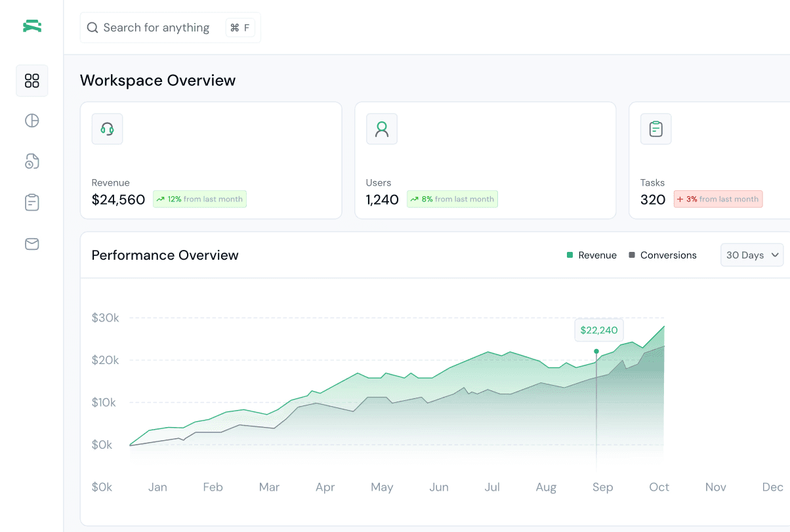The height and width of the screenshot is (532, 790).
Task: Focus the Search for anything field
Action: click(x=171, y=28)
